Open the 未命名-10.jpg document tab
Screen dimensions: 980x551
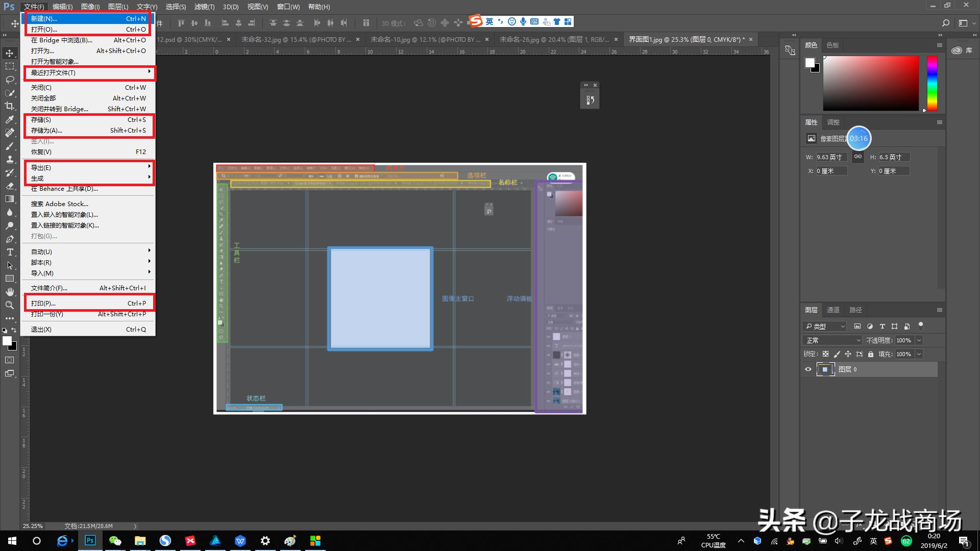tap(425, 39)
